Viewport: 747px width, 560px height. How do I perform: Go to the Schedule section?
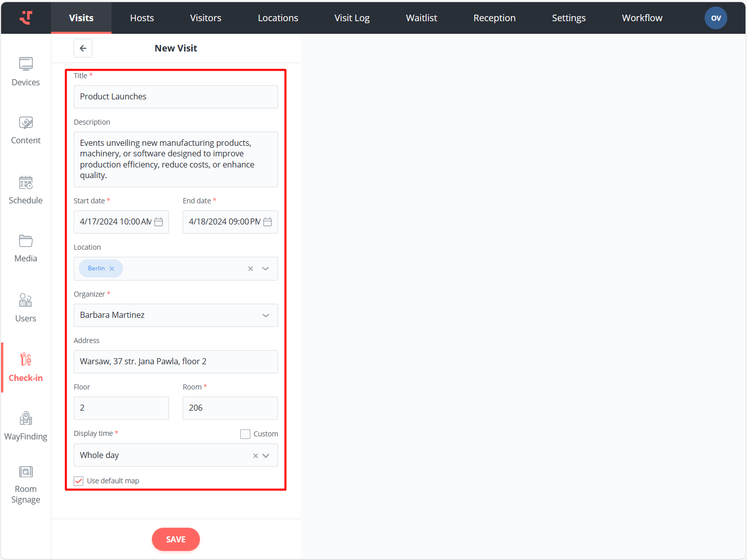click(26, 190)
